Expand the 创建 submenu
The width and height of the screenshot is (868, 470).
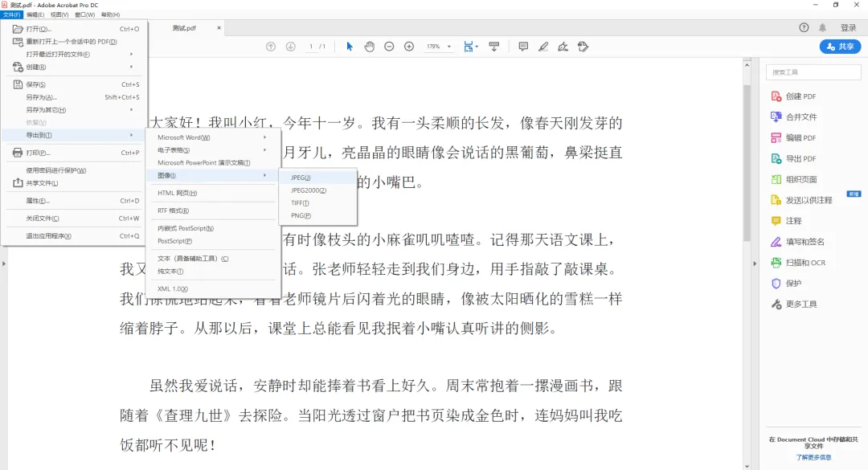[x=131, y=67]
